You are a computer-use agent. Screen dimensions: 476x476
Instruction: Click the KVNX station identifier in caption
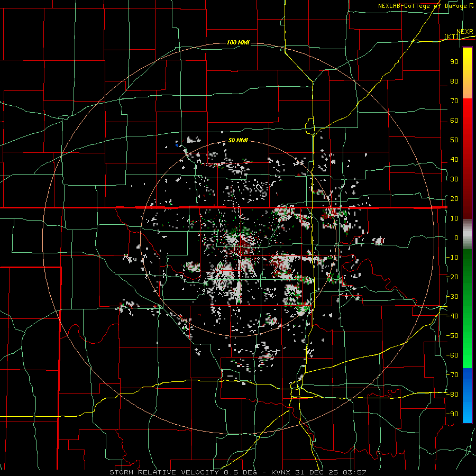(281, 472)
